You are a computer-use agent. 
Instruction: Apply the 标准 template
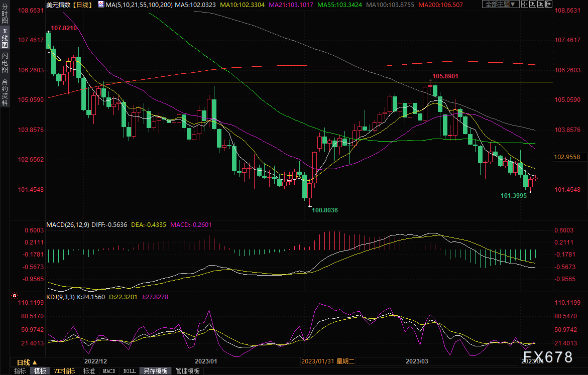(x=89, y=371)
